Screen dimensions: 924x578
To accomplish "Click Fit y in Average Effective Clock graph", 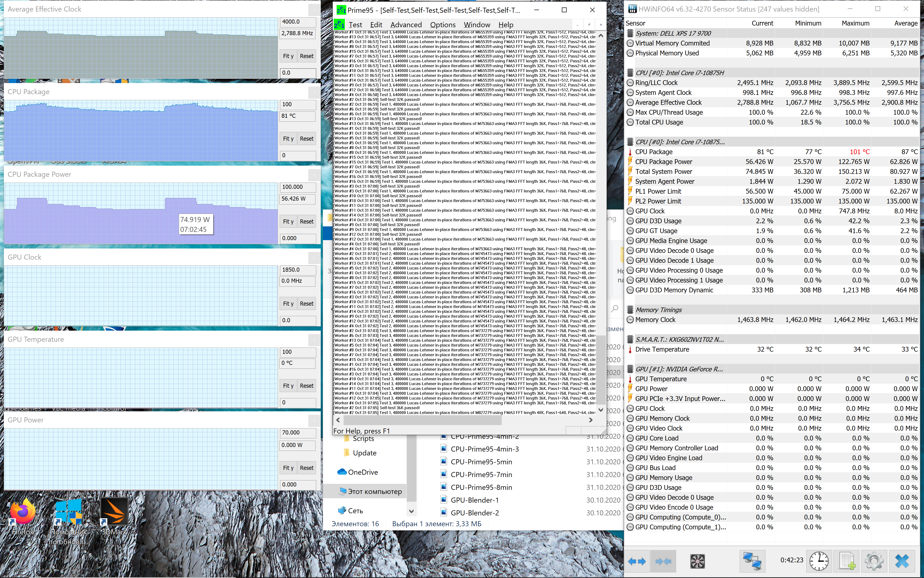I will pos(288,56).
